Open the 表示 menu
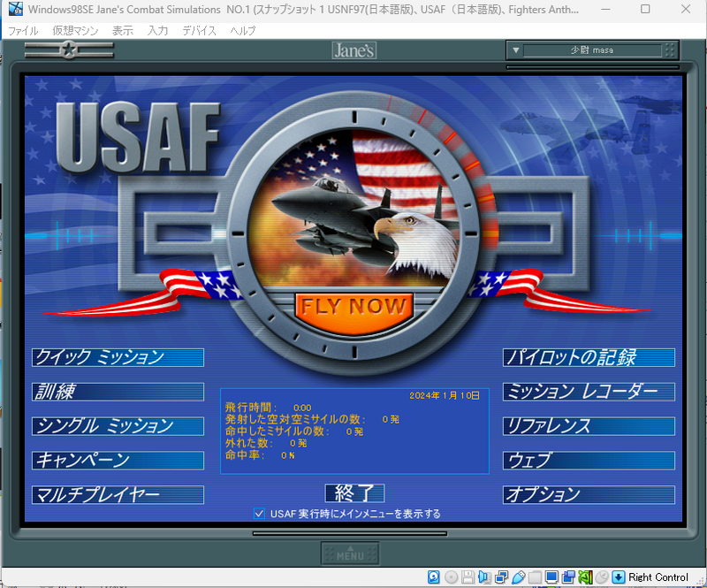Screen dimensions: 707x588 123,31
